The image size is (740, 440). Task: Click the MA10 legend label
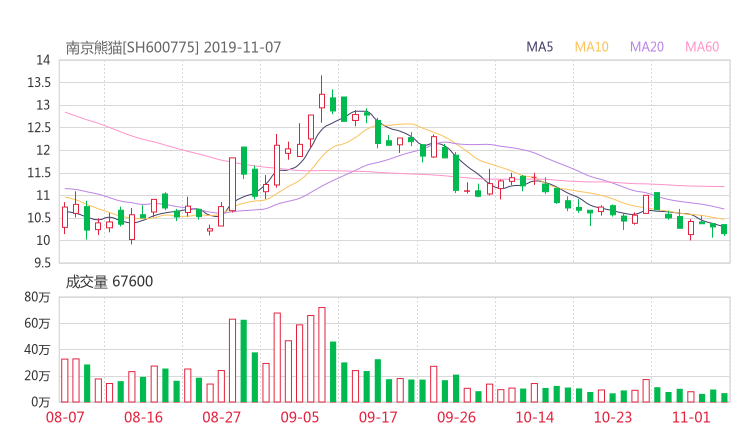(591, 47)
